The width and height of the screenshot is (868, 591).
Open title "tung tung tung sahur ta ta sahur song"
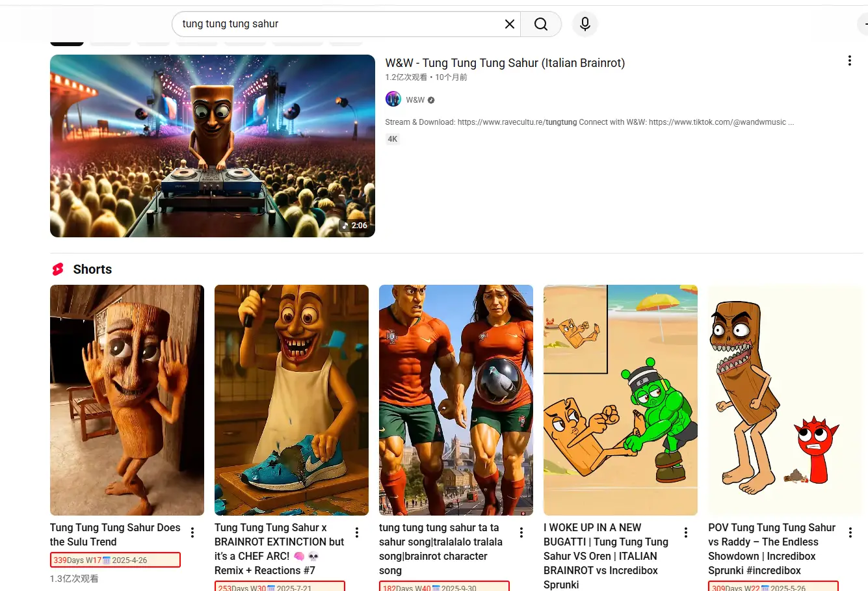441,549
